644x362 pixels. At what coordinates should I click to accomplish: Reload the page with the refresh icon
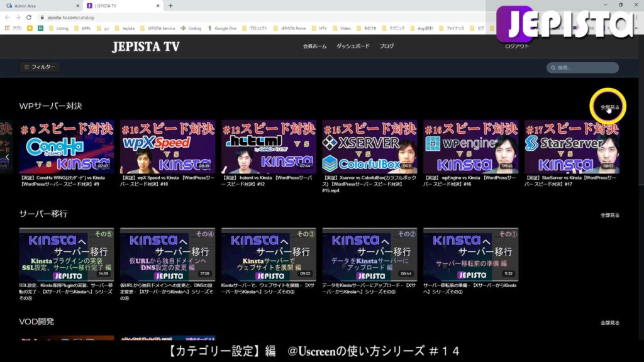click(x=29, y=18)
